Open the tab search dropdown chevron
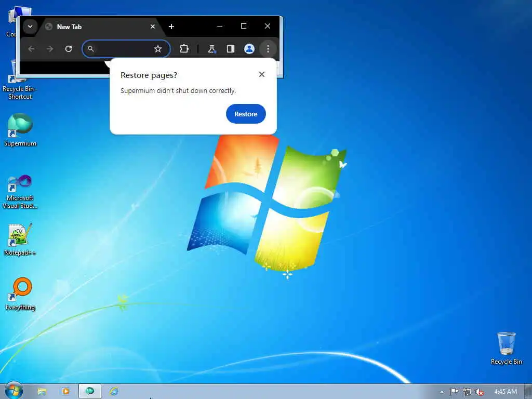Viewport: 532px width, 399px height. click(x=30, y=26)
